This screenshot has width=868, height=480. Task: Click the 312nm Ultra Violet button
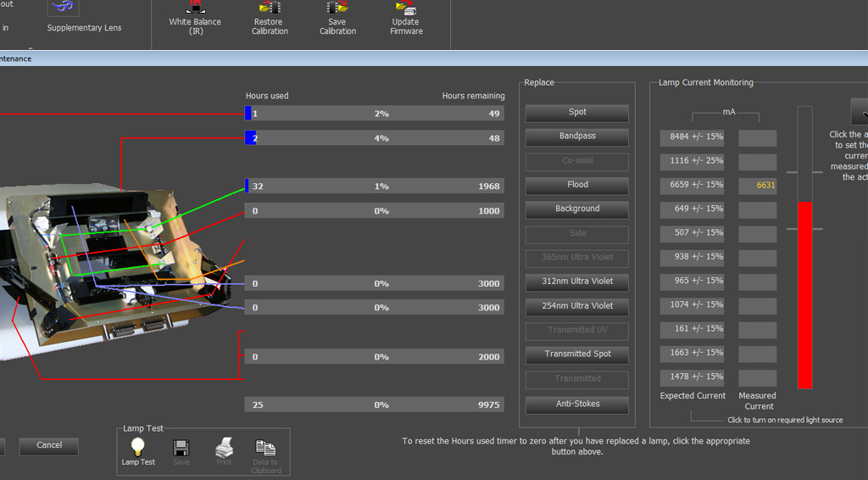pyautogui.click(x=576, y=282)
